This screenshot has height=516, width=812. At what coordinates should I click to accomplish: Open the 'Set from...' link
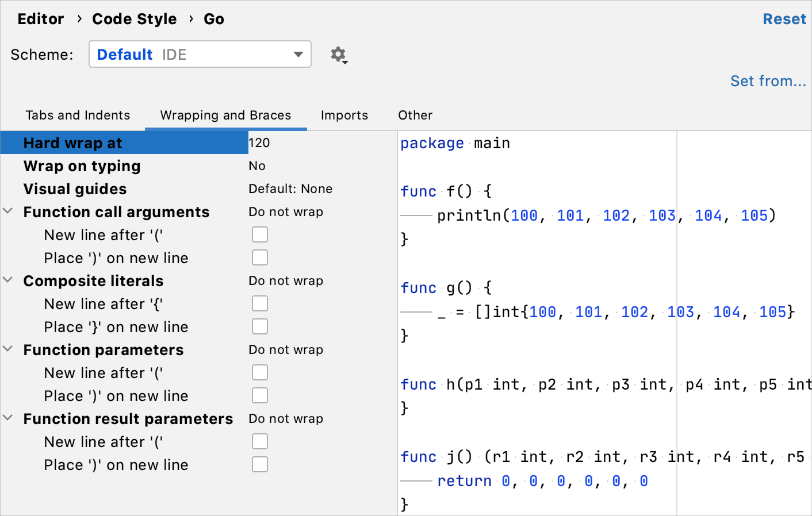click(768, 81)
